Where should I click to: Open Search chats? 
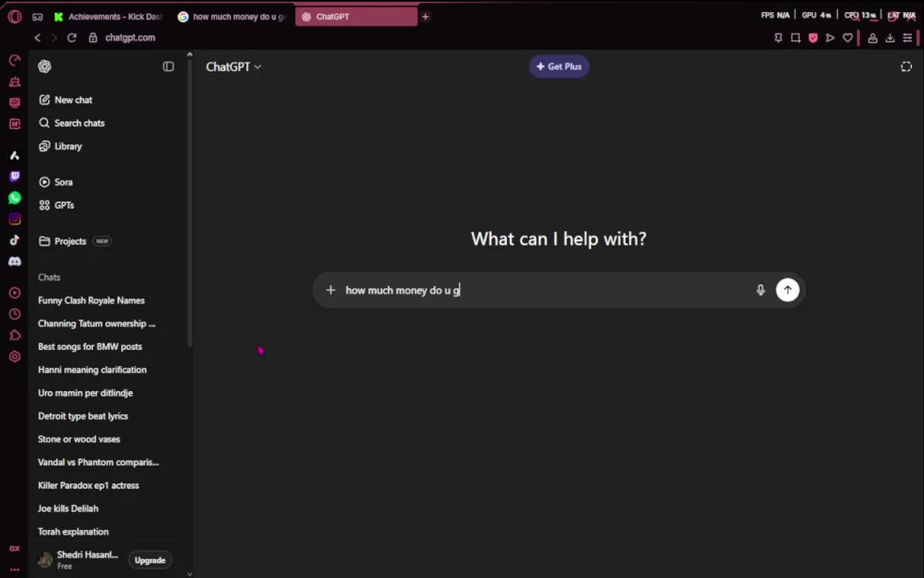click(x=71, y=123)
